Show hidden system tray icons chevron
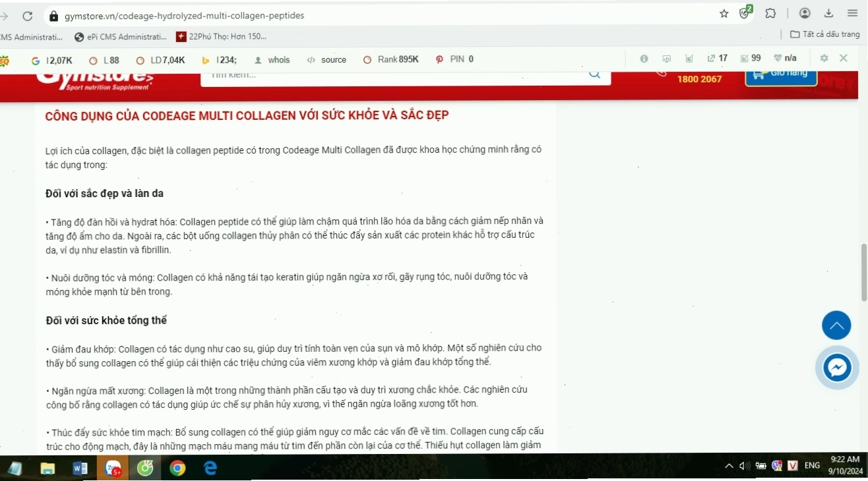 pyautogui.click(x=729, y=466)
